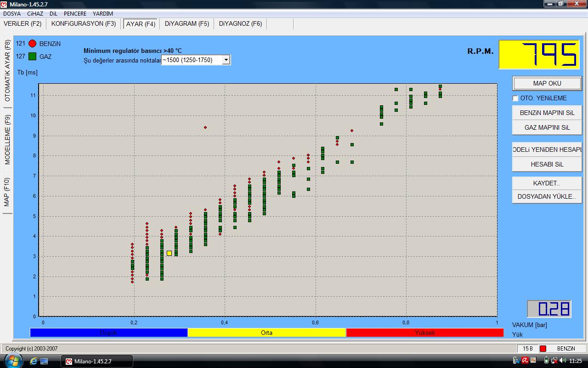Go to DiYAGRAM (F5) tab
This screenshot has height=368, width=588.
point(187,23)
